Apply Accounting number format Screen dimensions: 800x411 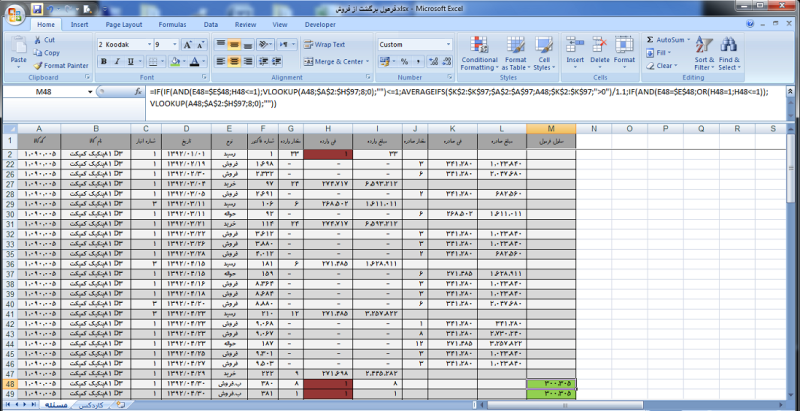pyautogui.click(x=385, y=61)
